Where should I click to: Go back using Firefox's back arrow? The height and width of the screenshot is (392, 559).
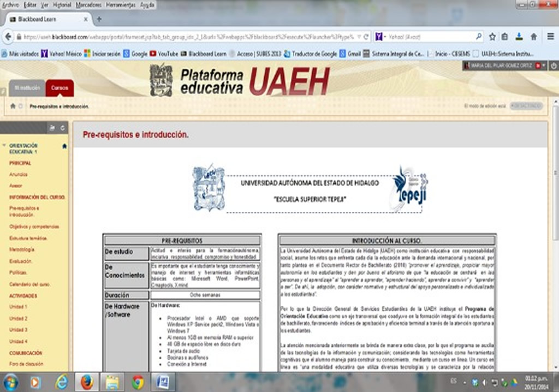[x=8, y=37]
